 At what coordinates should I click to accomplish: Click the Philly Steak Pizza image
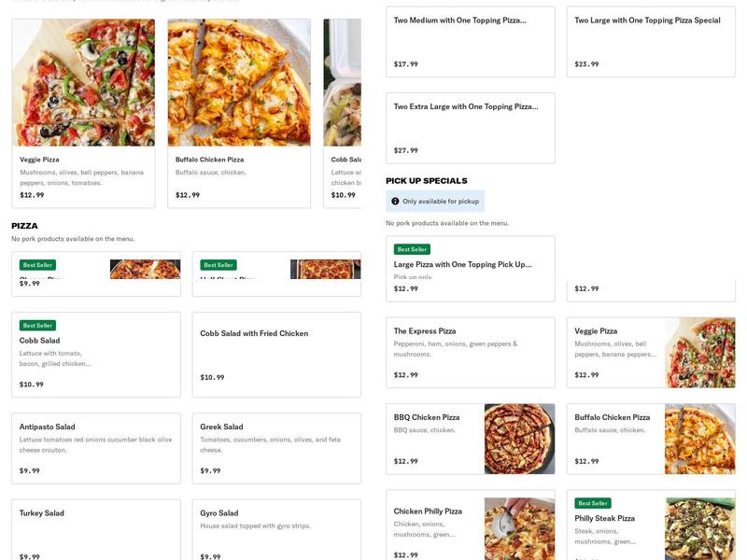coord(699,528)
